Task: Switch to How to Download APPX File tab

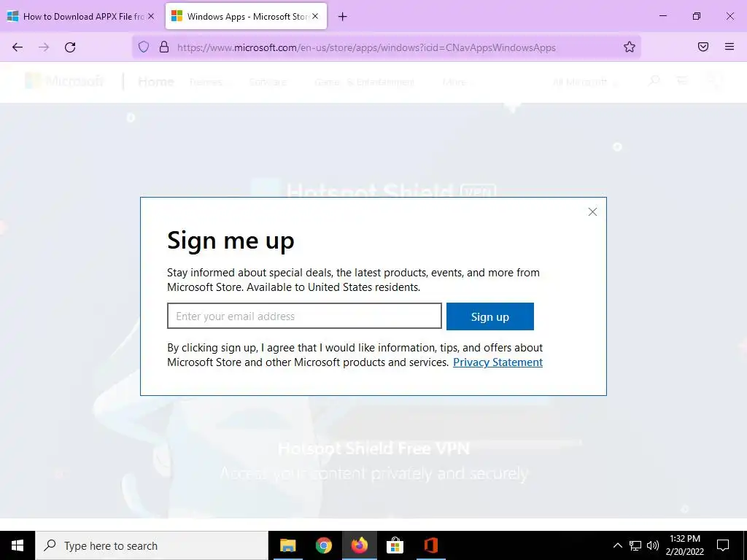Action: tap(81, 16)
